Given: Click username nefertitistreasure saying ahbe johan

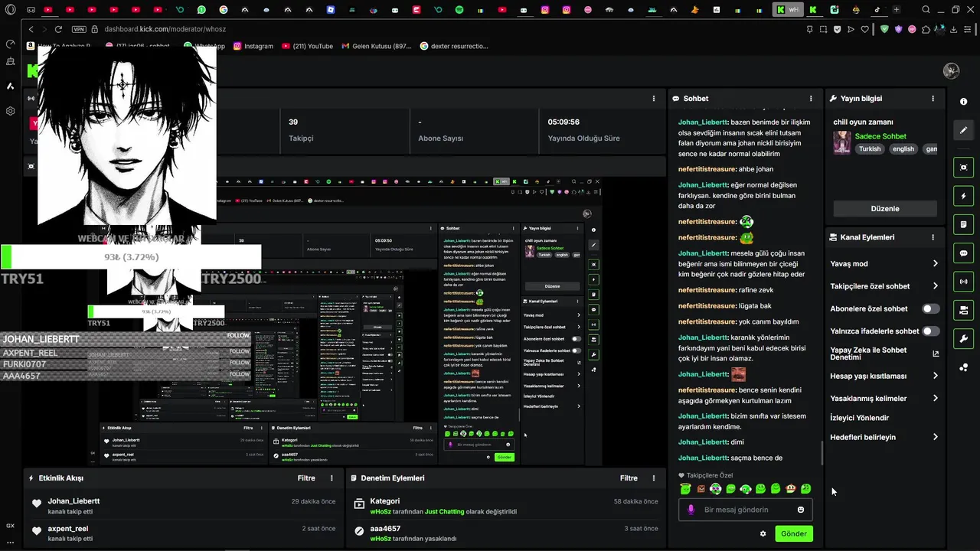Looking at the screenshot, I should tap(707, 169).
